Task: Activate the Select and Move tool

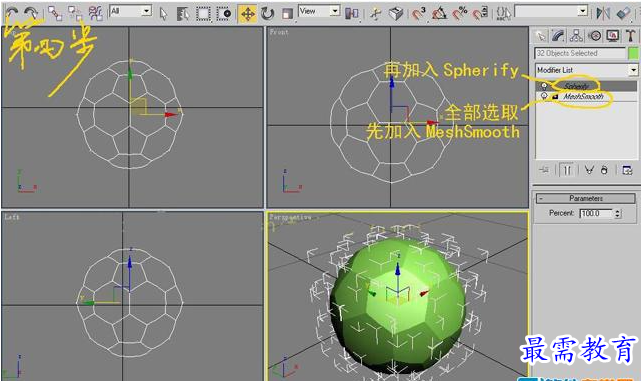Action: tap(248, 14)
